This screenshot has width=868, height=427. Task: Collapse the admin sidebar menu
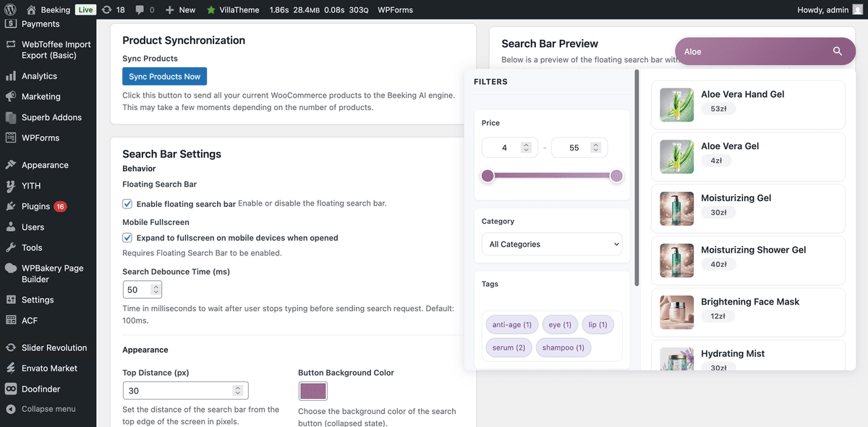[48, 409]
